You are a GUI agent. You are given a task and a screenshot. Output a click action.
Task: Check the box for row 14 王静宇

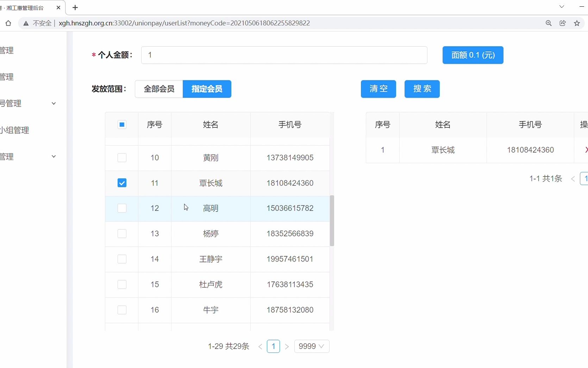coord(122,259)
